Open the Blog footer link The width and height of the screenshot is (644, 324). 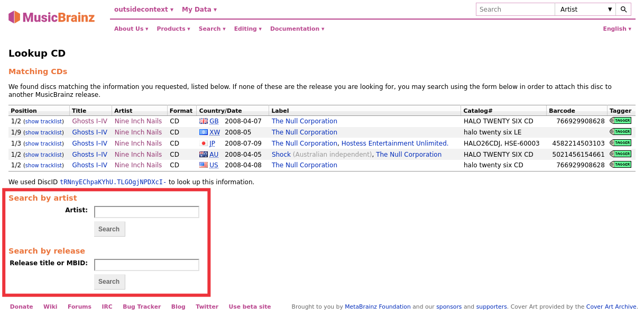click(x=178, y=307)
